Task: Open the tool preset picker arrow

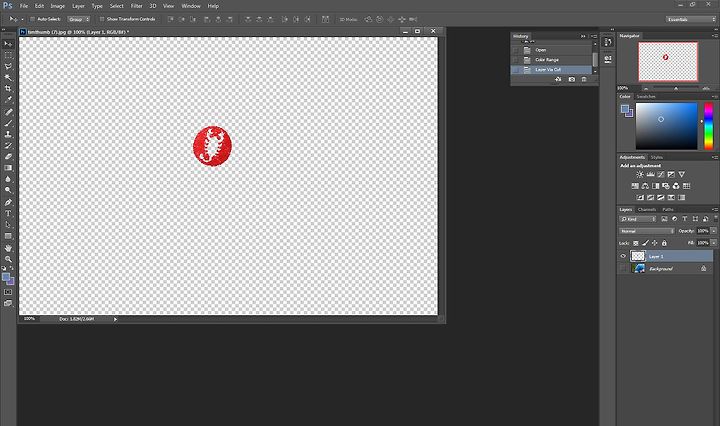Action: 22,19
